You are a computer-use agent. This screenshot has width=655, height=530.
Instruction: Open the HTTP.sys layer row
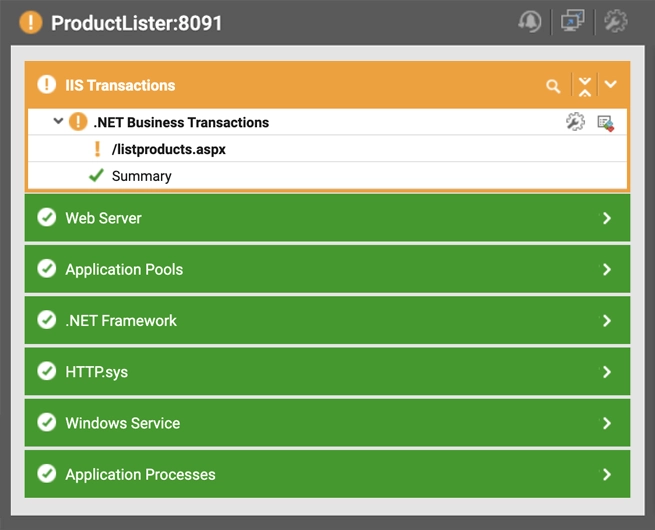pyautogui.click(x=97, y=372)
